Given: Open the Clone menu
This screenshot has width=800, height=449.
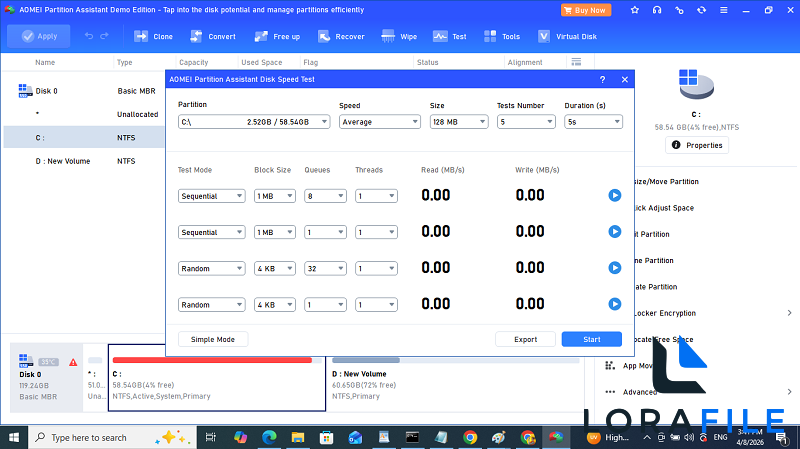Looking at the screenshot, I should tap(153, 36).
